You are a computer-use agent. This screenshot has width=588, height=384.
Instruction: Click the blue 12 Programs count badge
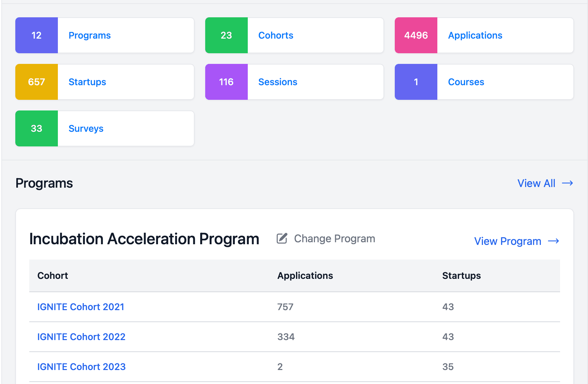tap(37, 35)
